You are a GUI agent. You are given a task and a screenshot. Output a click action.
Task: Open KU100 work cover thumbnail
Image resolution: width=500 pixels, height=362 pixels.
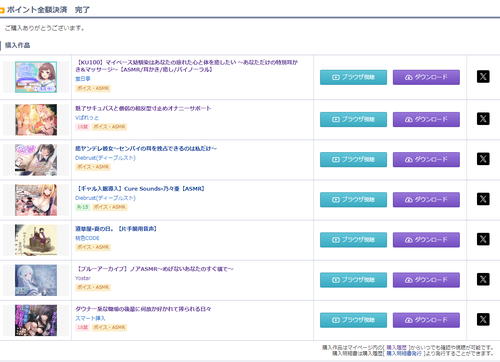click(36, 77)
